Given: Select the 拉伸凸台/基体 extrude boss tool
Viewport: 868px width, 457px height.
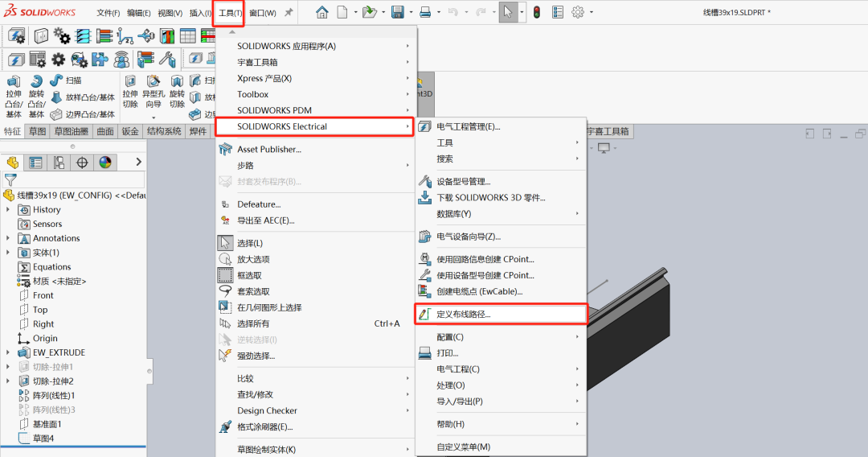Looking at the screenshot, I should (14, 97).
